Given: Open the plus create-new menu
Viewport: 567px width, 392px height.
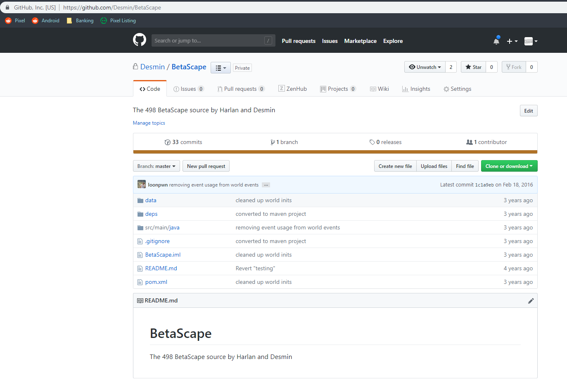Looking at the screenshot, I should (512, 41).
